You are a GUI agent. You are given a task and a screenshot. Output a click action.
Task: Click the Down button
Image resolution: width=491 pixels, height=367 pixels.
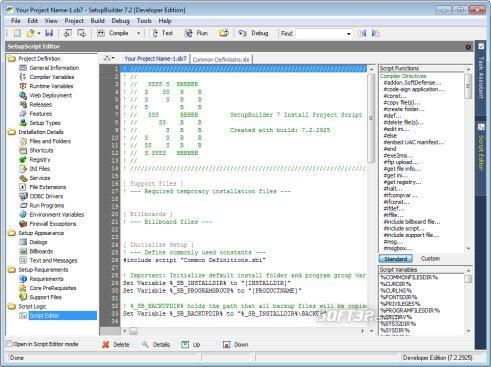click(x=235, y=345)
